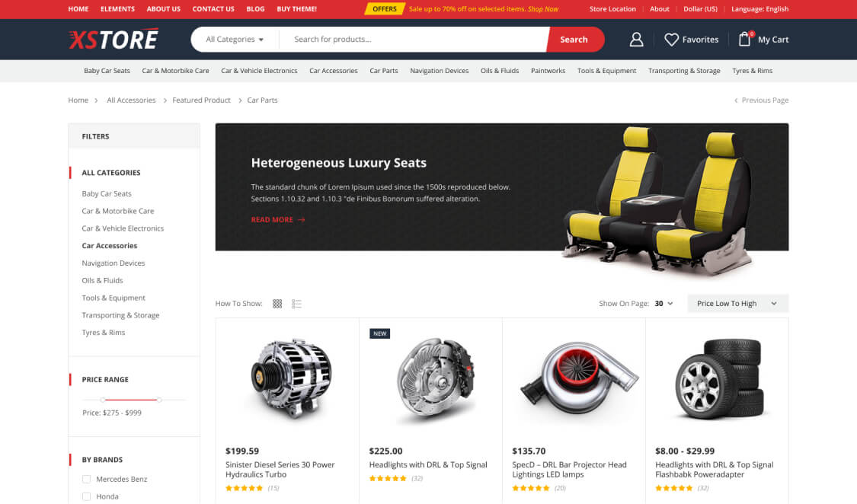The height and width of the screenshot is (504, 857).
Task: Open the Oils & Fluids menu item
Action: point(500,71)
